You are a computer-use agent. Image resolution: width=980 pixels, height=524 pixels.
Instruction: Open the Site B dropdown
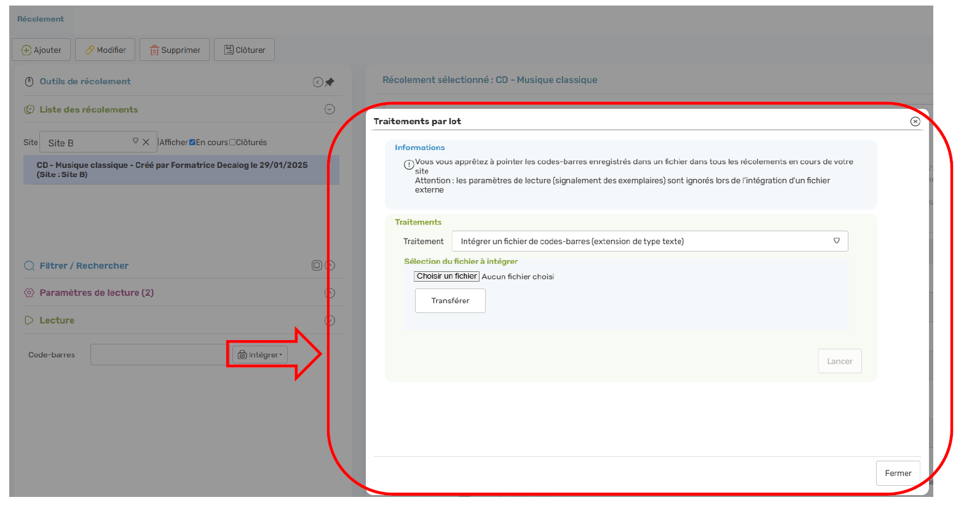[x=135, y=141]
